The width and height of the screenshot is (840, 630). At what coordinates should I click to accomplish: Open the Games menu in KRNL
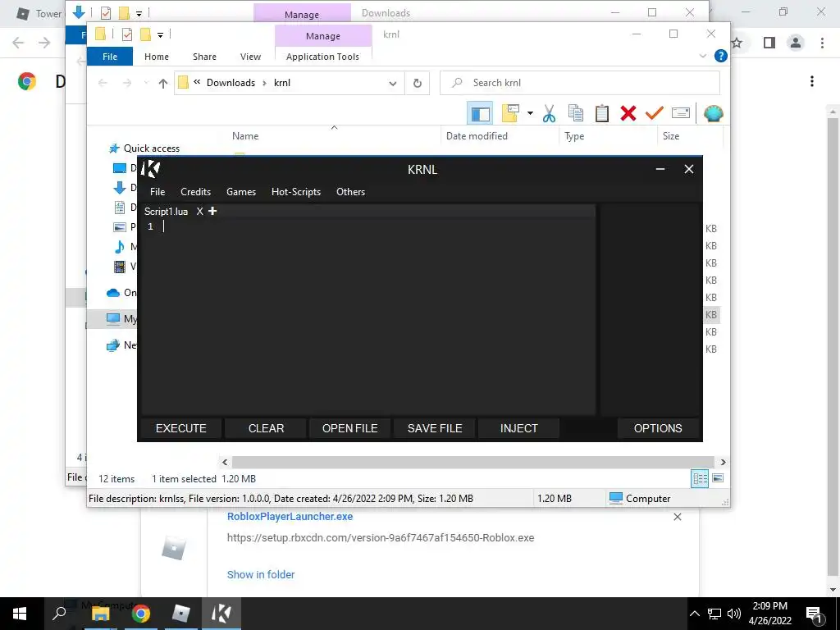pyautogui.click(x=241, y=192)
